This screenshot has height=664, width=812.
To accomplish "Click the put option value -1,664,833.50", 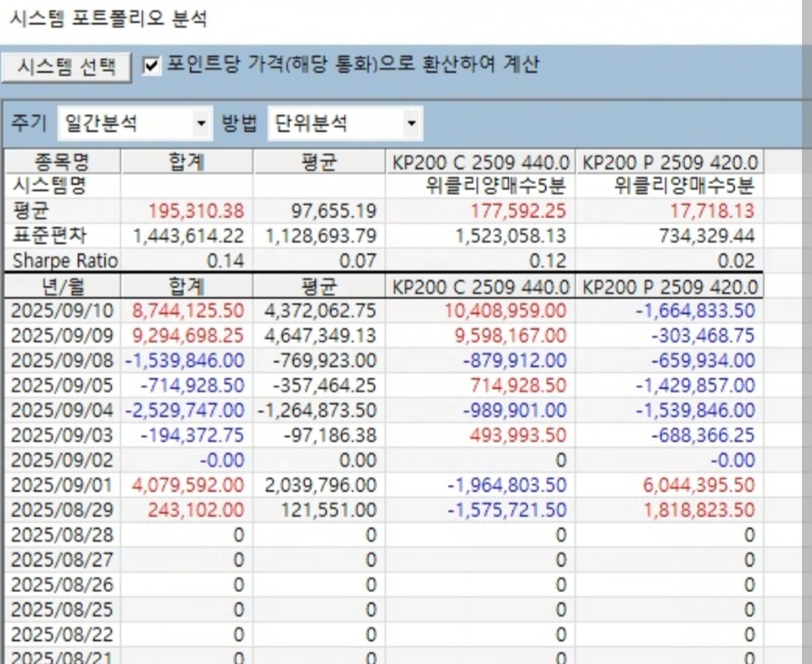I will pyautogui.click(x=695, y=311).
